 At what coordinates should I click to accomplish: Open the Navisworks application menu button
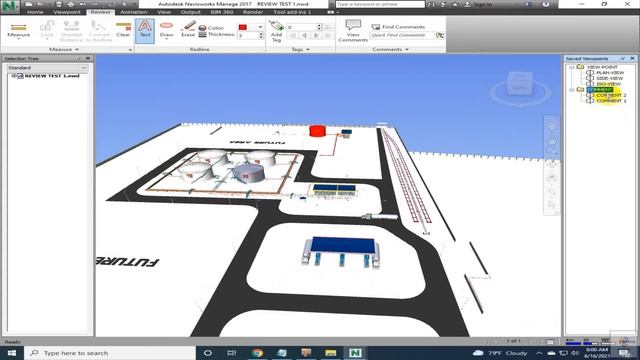pos(10,7)
